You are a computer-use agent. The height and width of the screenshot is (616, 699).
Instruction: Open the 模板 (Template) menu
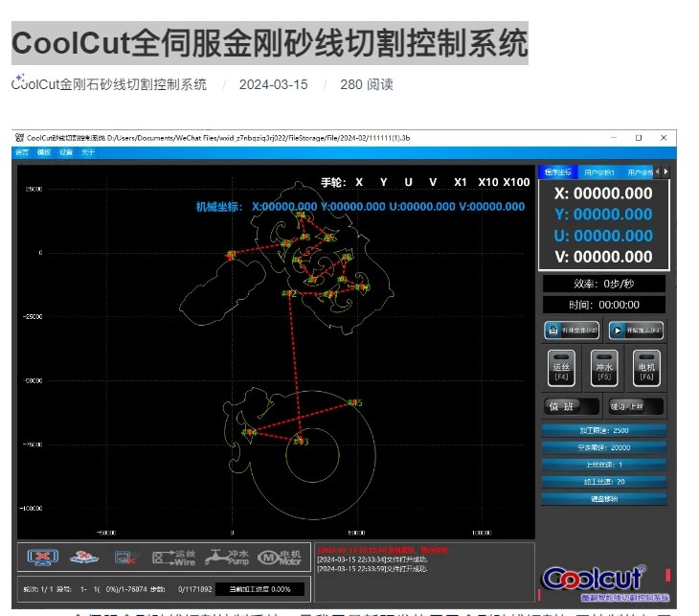click(x=44, y=152)
